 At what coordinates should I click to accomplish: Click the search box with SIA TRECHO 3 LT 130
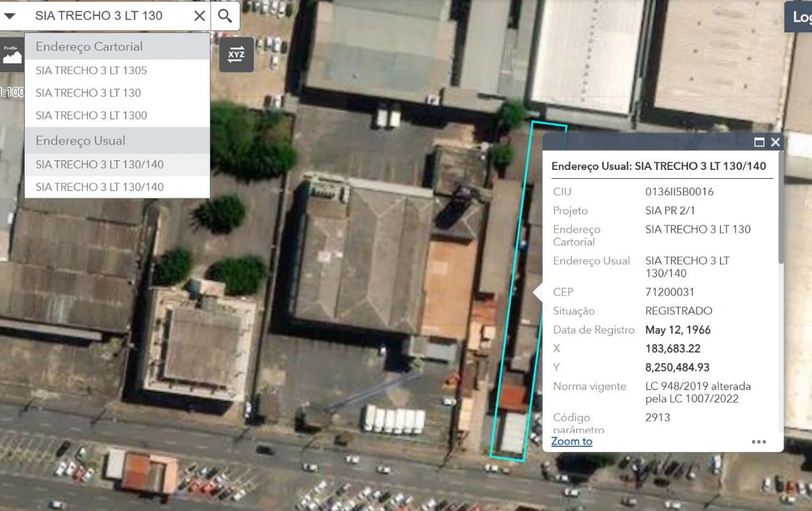(109, 15)
